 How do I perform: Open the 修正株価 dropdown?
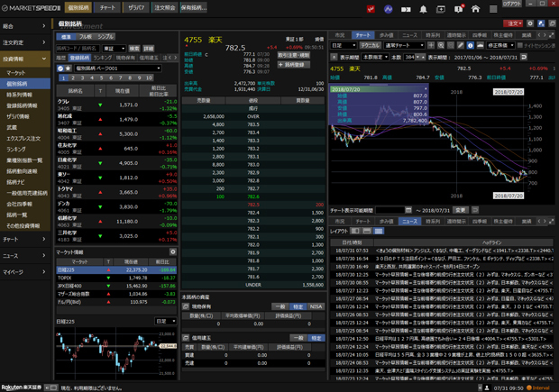tap(501, 45)
